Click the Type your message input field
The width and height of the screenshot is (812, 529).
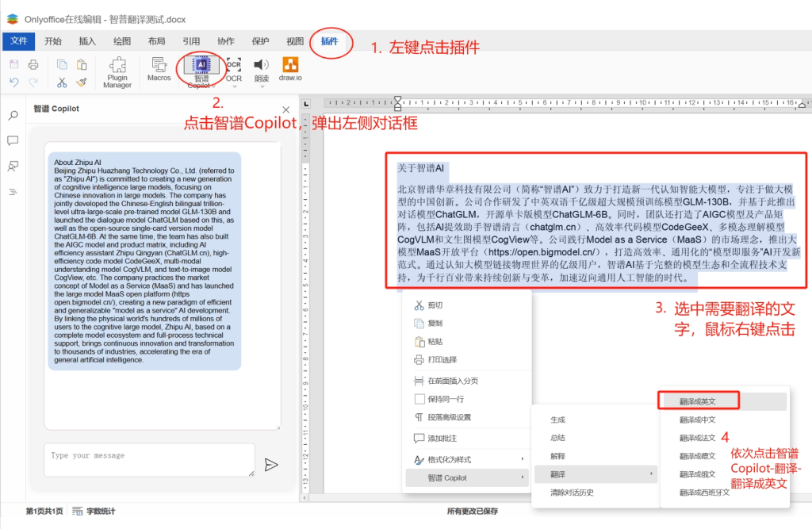(x=149, y=460)
